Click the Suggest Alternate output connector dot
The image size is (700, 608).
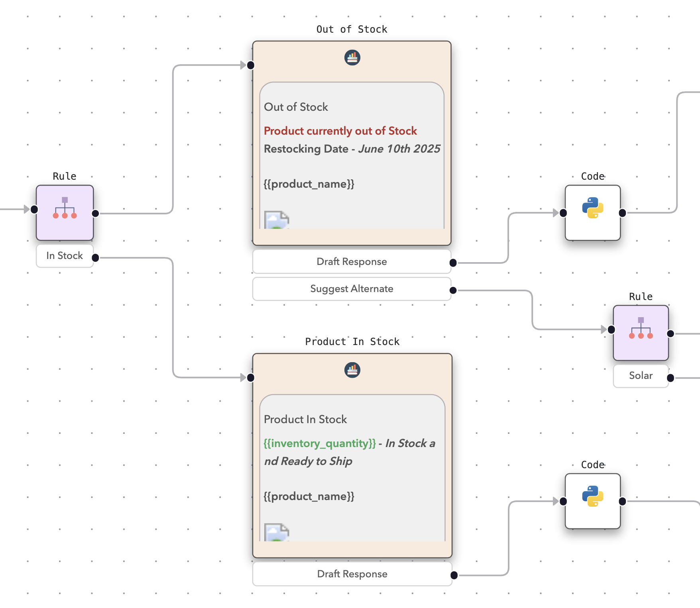[x=453, y=290]
